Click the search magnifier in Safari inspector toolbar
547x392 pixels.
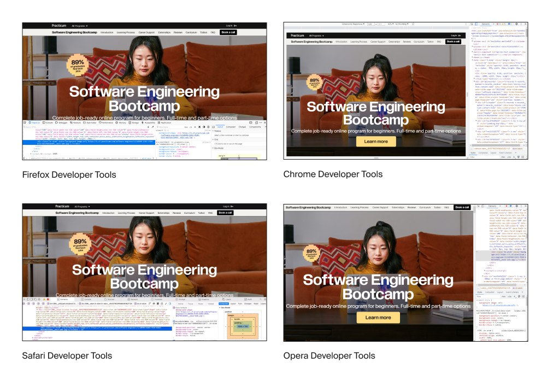(x=261, y=299)
